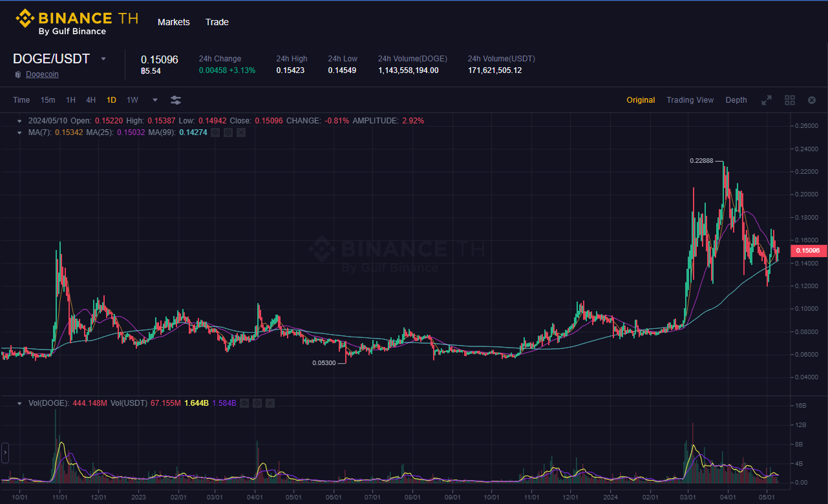Open the Dogecoin info link
Image resolution: width=828 pixels, height=504 pixels.
(42, 74)
